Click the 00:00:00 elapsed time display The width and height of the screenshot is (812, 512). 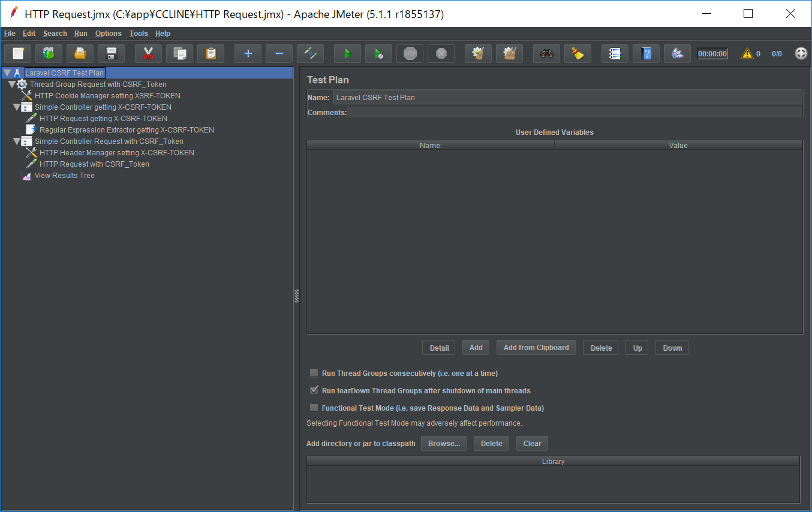pos(712,54)
